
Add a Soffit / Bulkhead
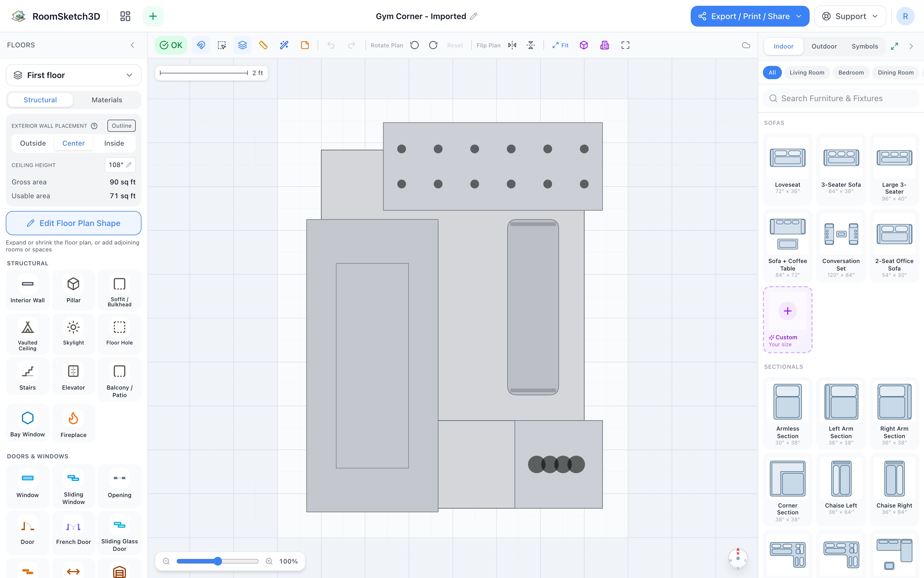pyautogui.click(x=120, y=290)
